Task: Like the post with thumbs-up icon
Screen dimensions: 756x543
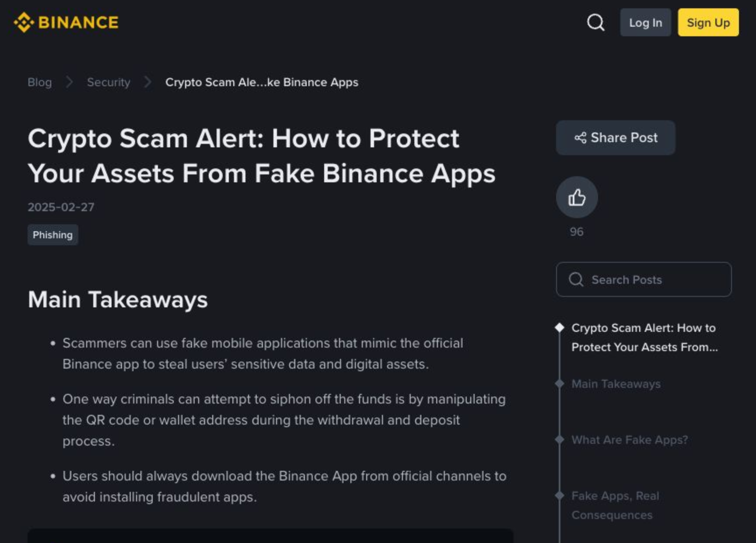Action: click(x=577, y=197)
